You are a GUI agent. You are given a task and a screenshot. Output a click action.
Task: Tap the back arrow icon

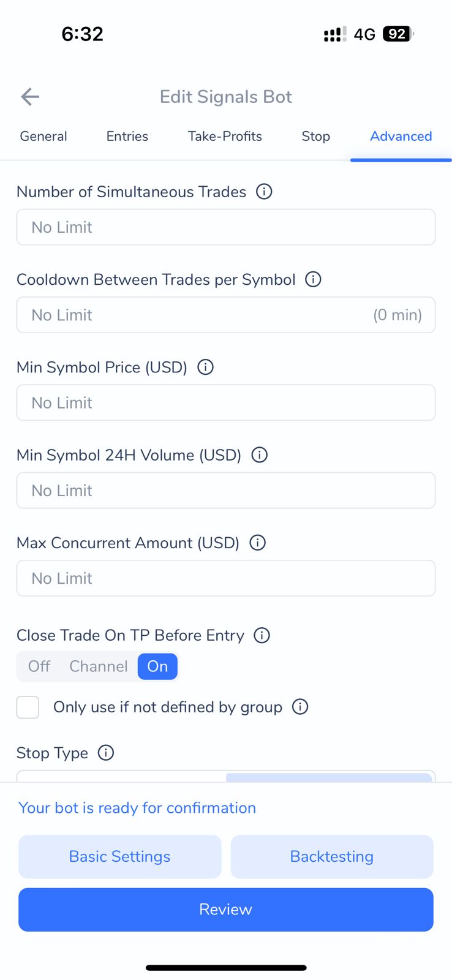click(30, 97)
